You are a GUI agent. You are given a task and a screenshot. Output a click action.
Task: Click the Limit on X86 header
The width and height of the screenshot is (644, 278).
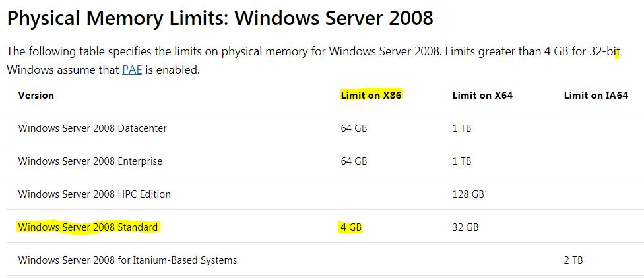(371, 95)
